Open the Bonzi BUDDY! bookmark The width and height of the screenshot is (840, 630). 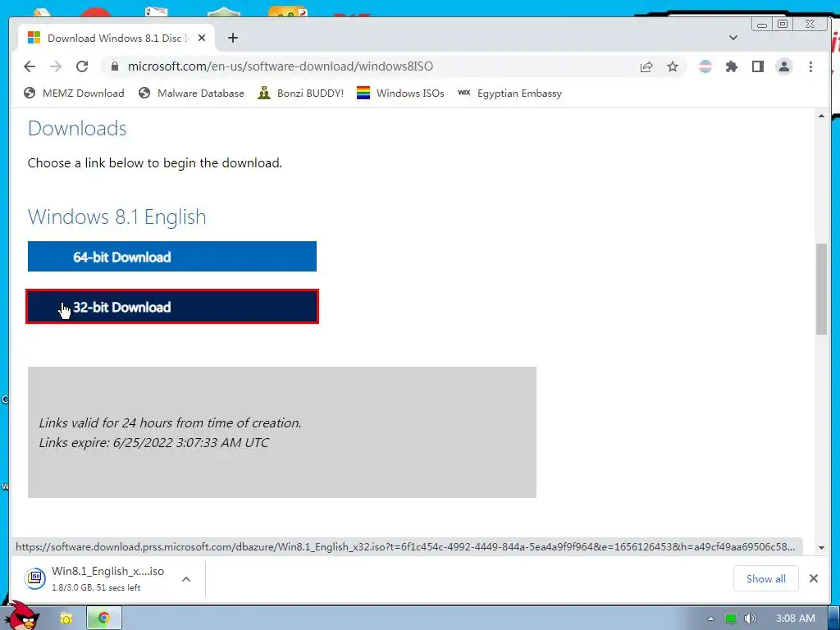300,94
